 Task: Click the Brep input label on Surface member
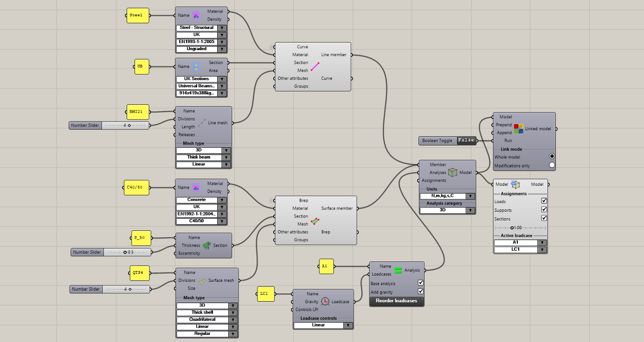click(x=303, y=201)
